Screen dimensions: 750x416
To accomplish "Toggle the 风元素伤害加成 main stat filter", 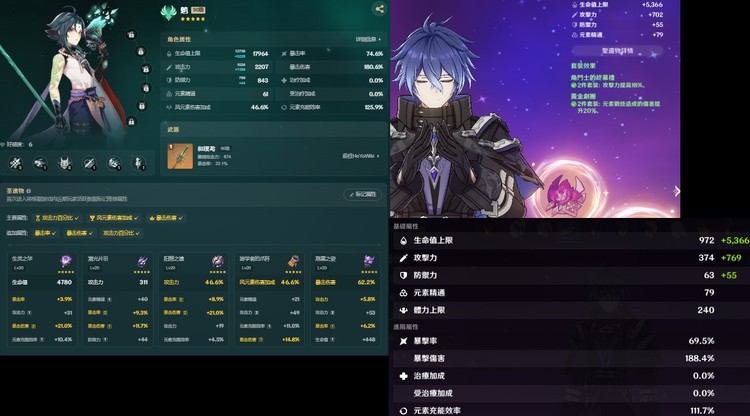I will click(114, 218).
